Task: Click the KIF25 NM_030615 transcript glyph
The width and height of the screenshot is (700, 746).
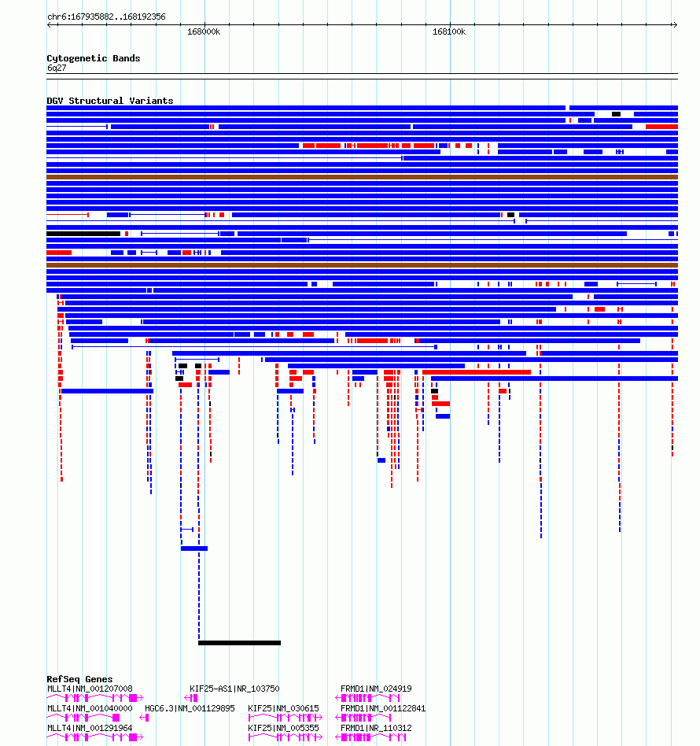Action: point(286,718)
